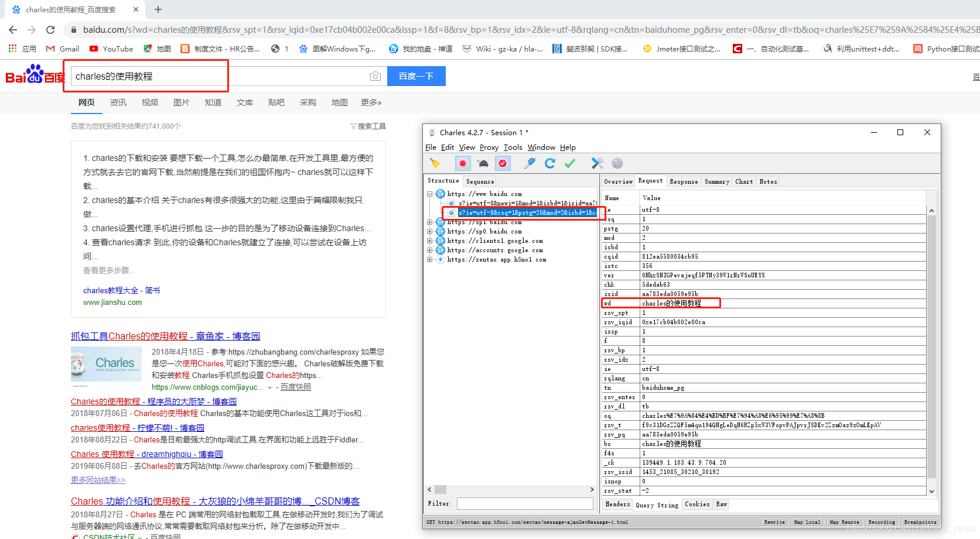Open Charles File menu

click(431, 147)
